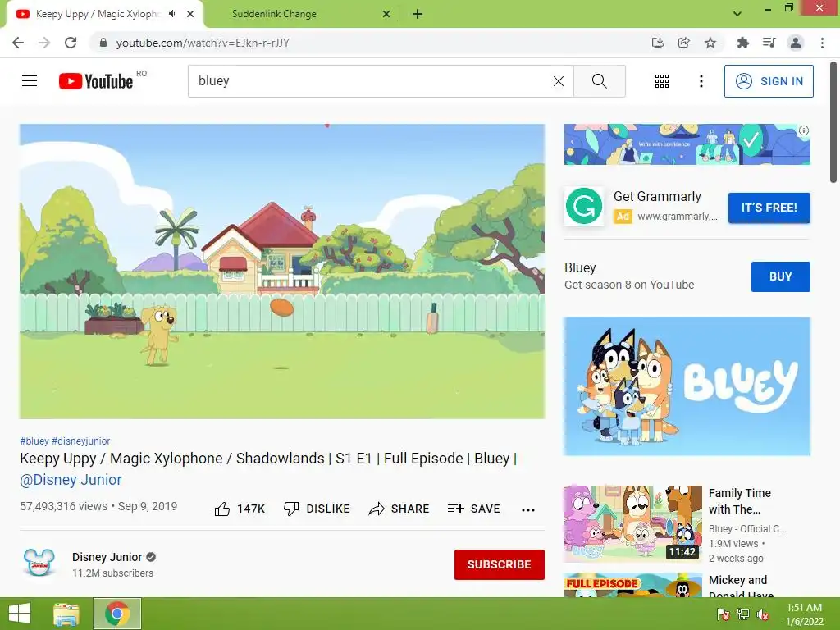
Task: Install app icon in address bar
Action: pos(657,43)
